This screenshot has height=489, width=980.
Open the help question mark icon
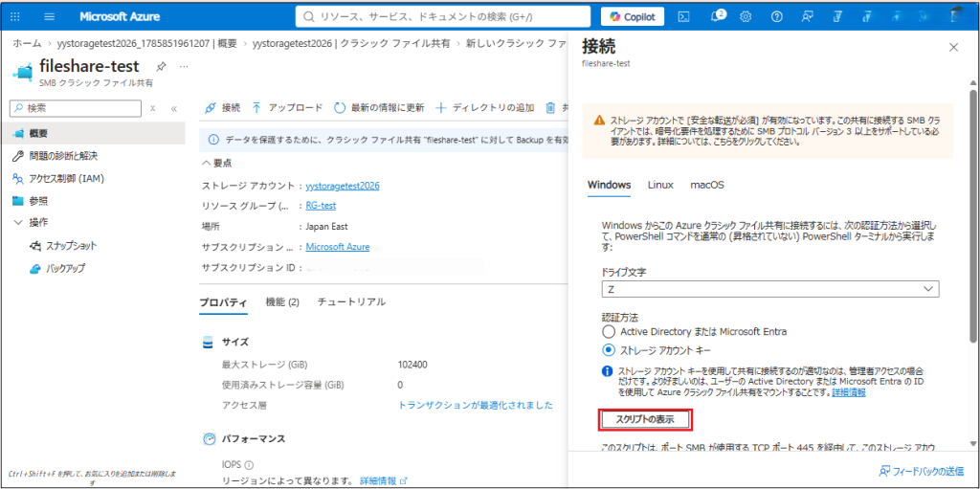coord(777,17)
